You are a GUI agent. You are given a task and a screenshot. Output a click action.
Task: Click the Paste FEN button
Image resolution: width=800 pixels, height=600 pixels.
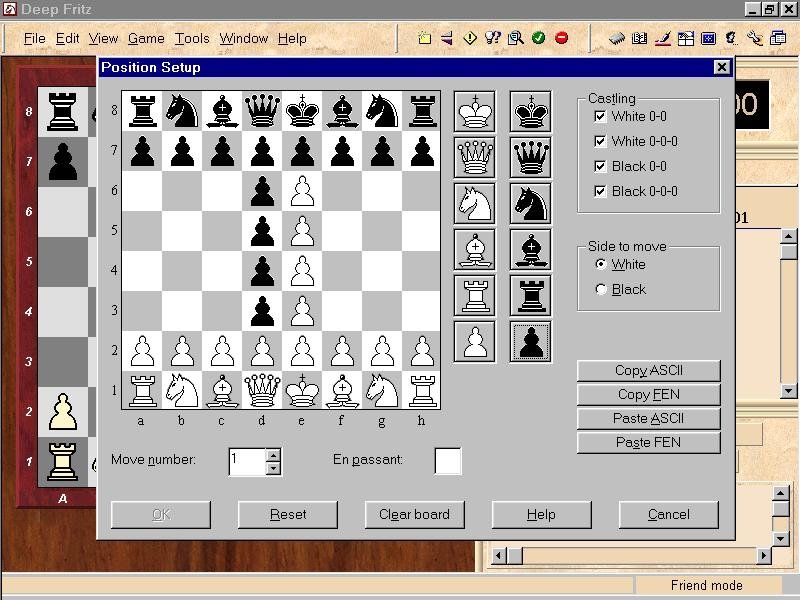click(x=648, y=442)
